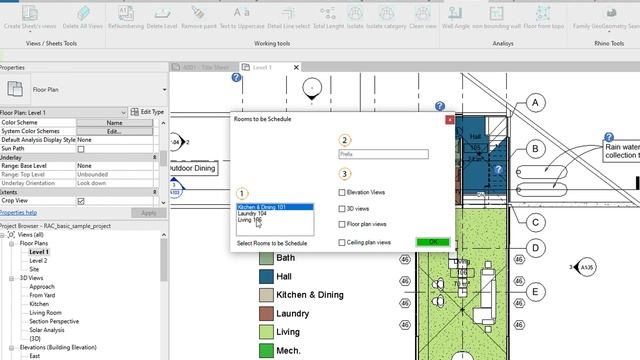Image resolution: width=640 pixels, height=360 pixels.
Task: Expand the Create Sheet's views drop arrow
Action: click(30, 31)
